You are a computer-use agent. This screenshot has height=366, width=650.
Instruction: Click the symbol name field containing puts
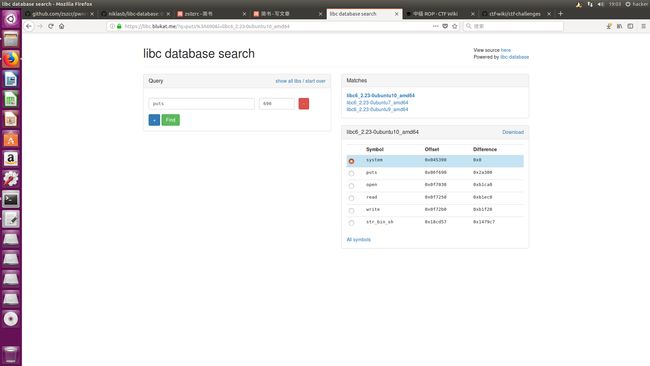[201, 104]
